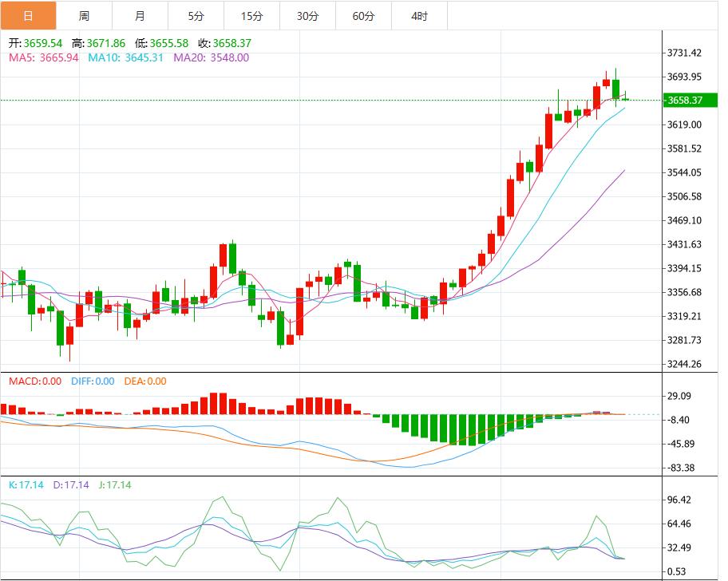Switch to the 5分 timeframe
Screen dimensions: 728x581
pos(196,16)
